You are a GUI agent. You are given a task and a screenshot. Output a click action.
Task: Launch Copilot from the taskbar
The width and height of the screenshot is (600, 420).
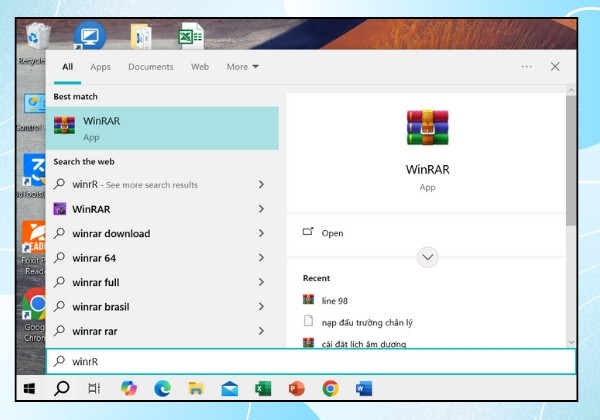coord(129,388)
